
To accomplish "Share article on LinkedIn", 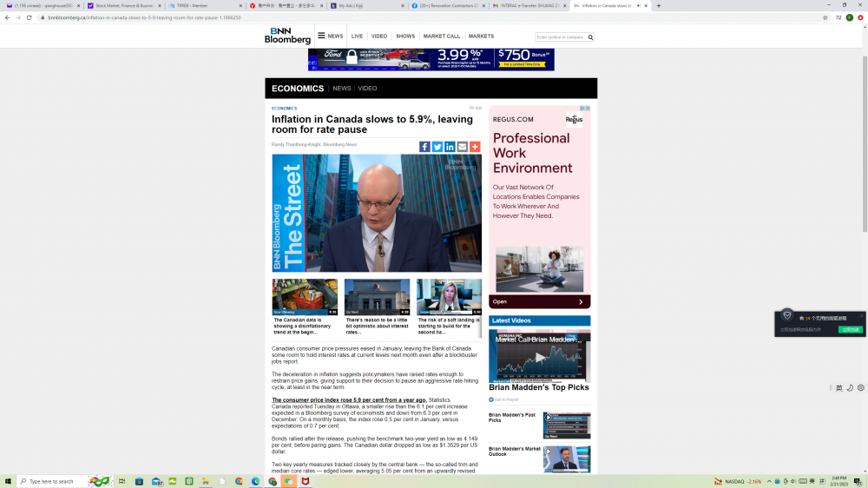I will [450, 147].
